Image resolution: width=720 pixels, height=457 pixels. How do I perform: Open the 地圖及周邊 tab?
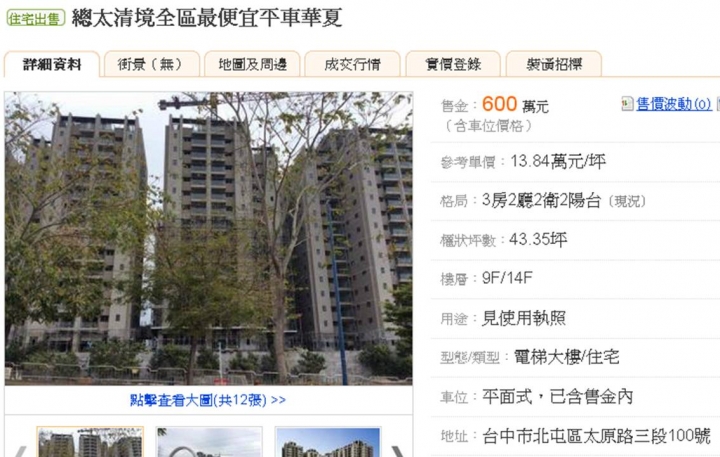(252, 64)
